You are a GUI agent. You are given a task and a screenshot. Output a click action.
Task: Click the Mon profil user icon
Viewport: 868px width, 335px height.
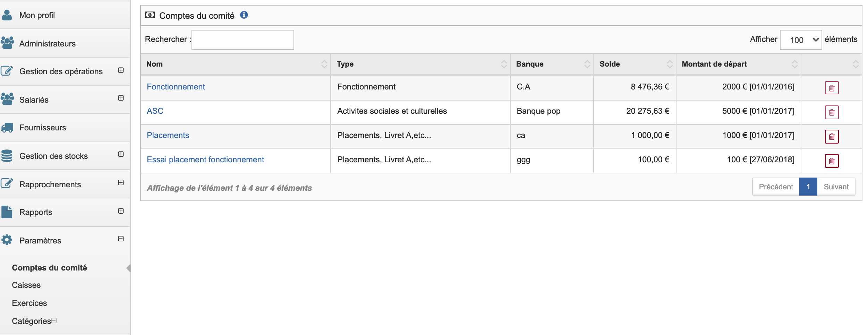pyautogui.click(x=7, y=15)
